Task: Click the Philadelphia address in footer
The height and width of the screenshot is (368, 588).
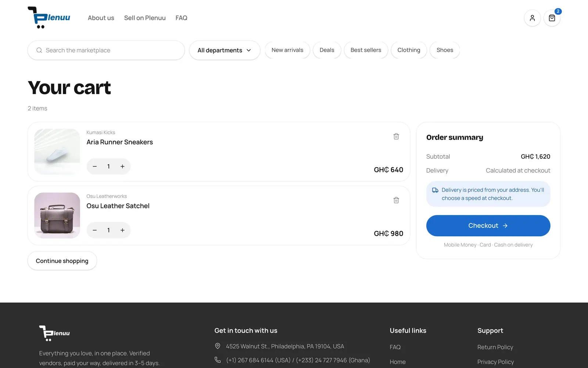Action: point(285,346)
